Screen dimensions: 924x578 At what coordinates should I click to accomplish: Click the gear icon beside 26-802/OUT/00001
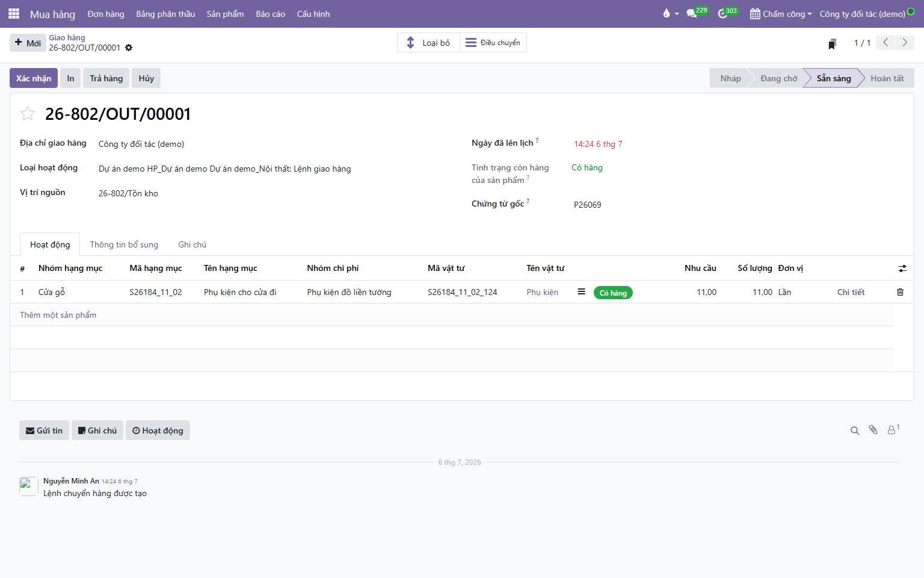pos(129,48)
